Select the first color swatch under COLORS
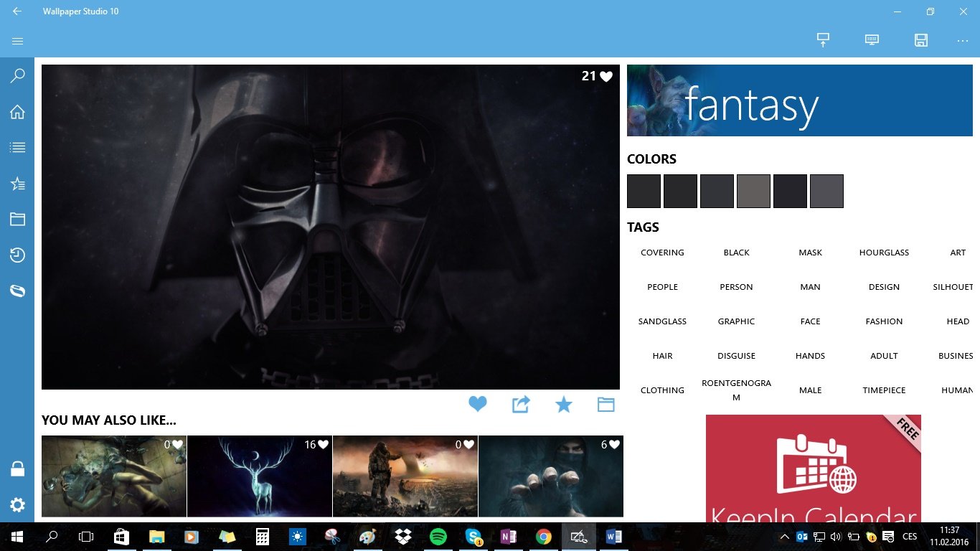980x551 pixels. click(x=644, y=191)
